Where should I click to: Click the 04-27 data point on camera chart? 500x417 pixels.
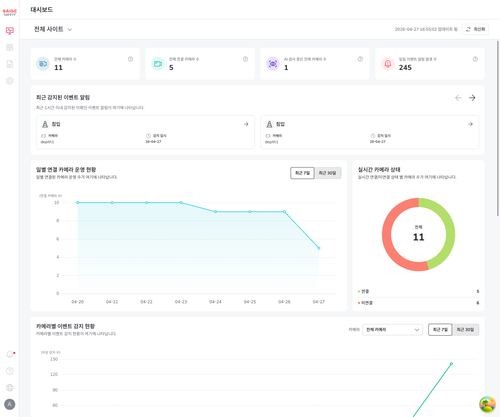click(x=319, y=248)
